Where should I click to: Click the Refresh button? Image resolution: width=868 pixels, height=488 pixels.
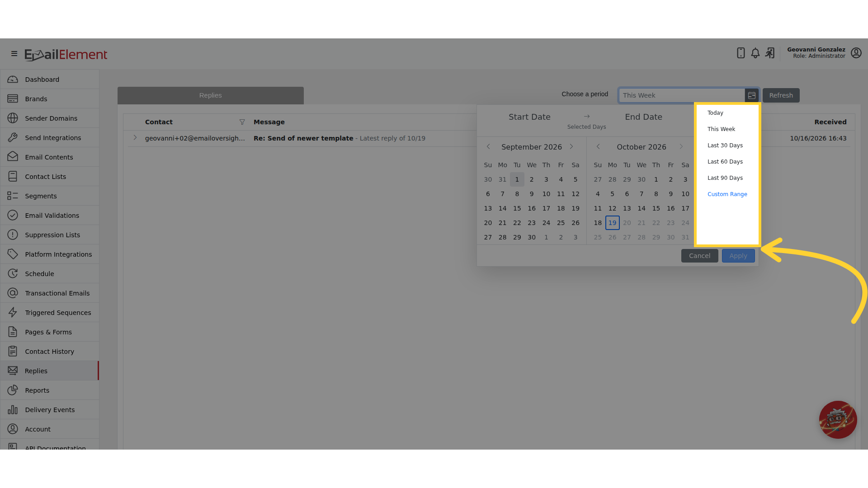(781, 95)
